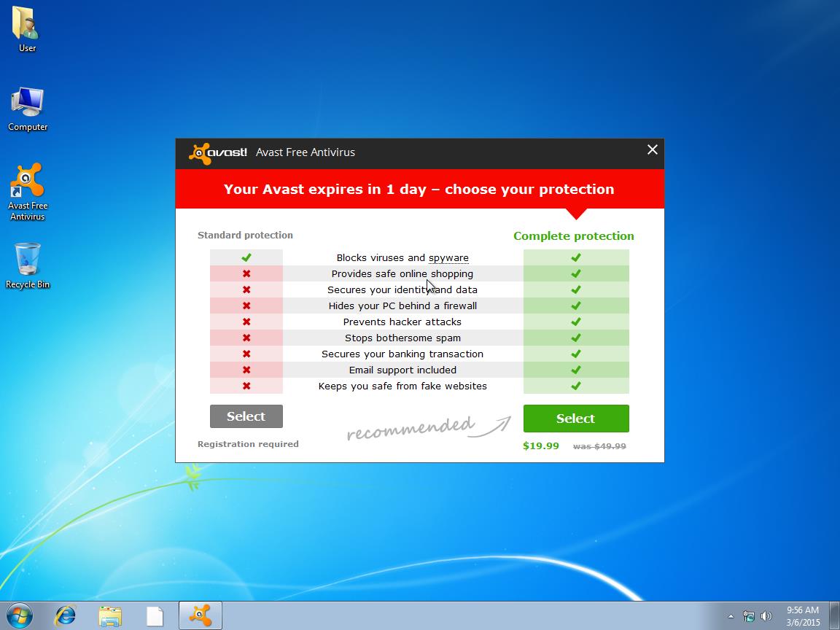
Task: Click the 'Hides your PC behind a firewall' text
Action: pyautogui.click(x=402, y=306)
